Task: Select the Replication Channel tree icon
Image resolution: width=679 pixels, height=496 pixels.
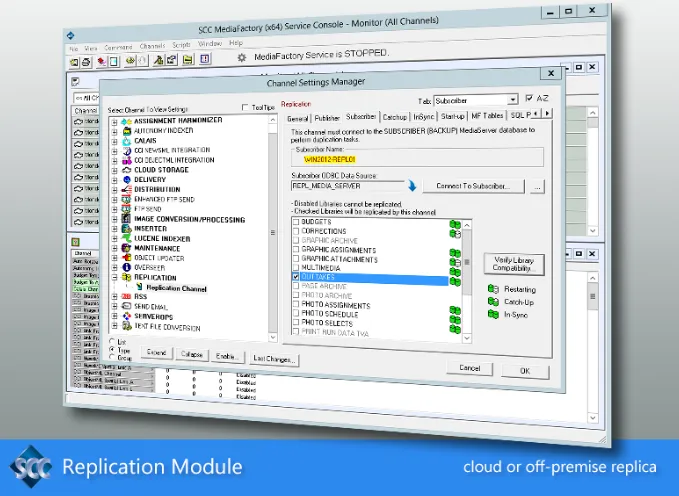Action: pos(139,287)
